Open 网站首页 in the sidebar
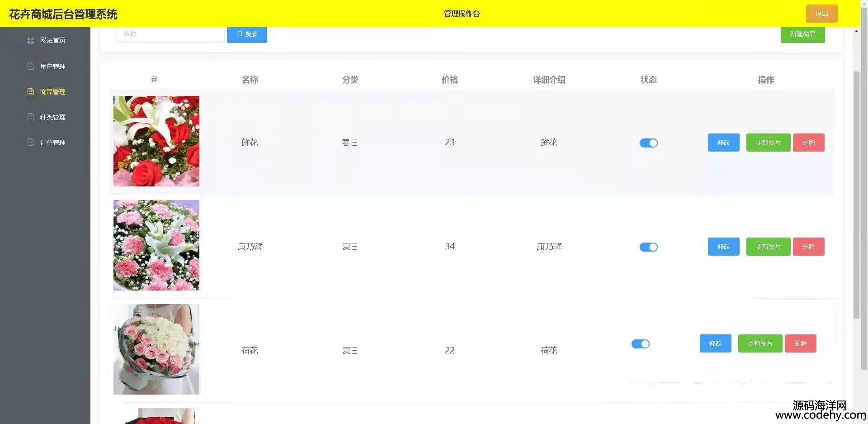 click(x=52, y=41)
